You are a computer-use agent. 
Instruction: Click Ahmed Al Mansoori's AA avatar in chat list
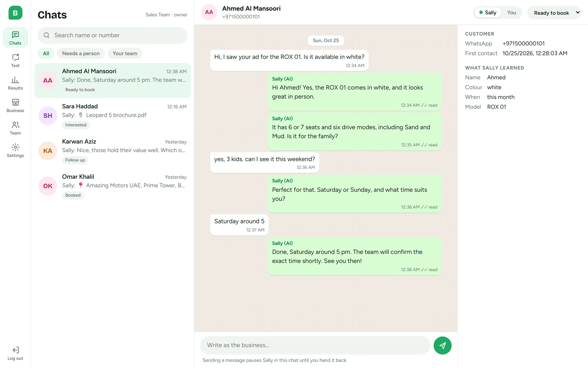(48, 80)
